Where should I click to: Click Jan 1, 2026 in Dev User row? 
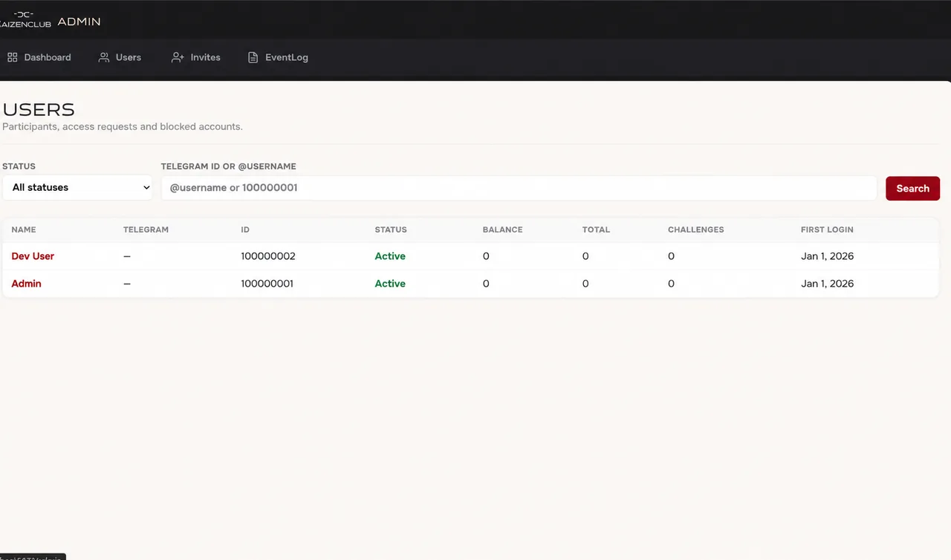827,256
